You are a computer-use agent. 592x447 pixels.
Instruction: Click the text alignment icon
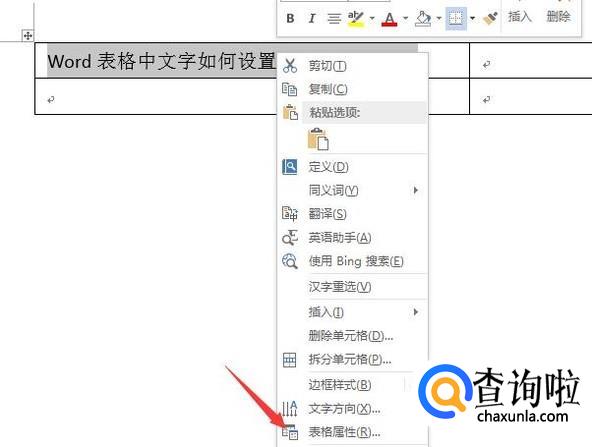(334, 18)
